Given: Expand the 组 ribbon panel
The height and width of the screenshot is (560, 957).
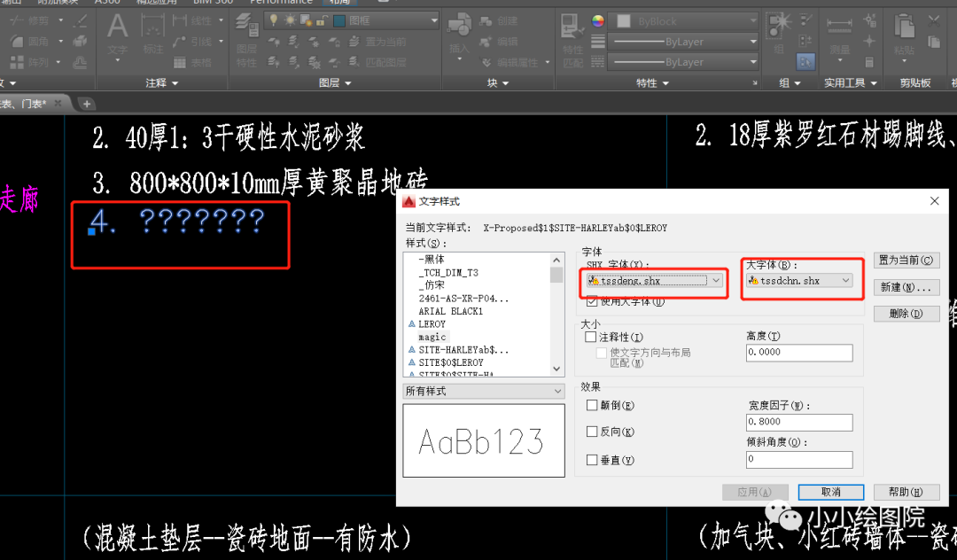Looking at the screenshot, I should tap(790, 83).
